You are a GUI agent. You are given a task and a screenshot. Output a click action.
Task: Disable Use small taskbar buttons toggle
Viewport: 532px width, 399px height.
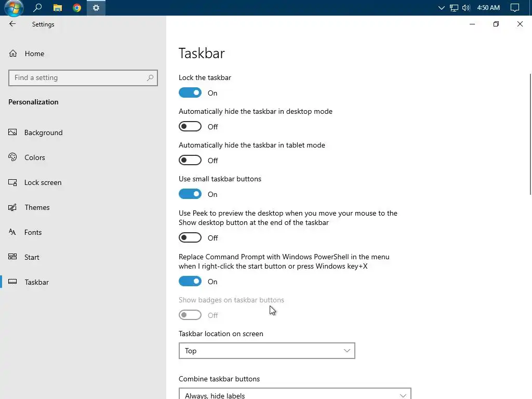(190, 194)
